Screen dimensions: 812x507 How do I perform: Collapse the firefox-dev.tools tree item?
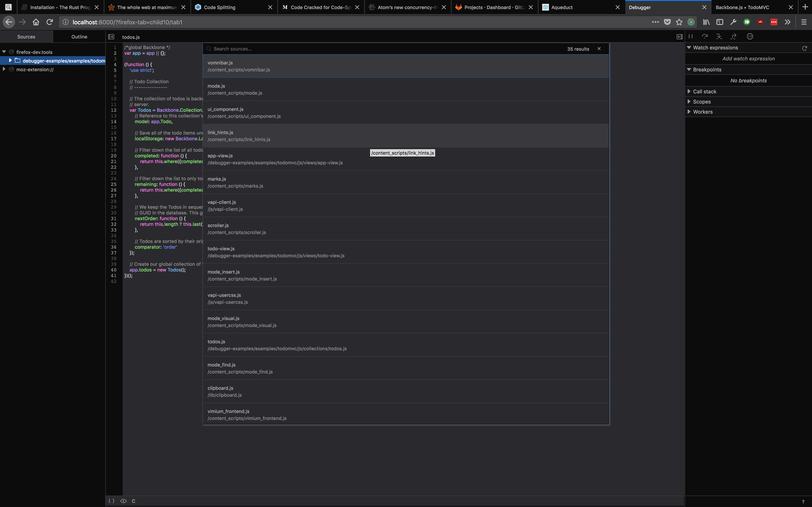point(4,52)
